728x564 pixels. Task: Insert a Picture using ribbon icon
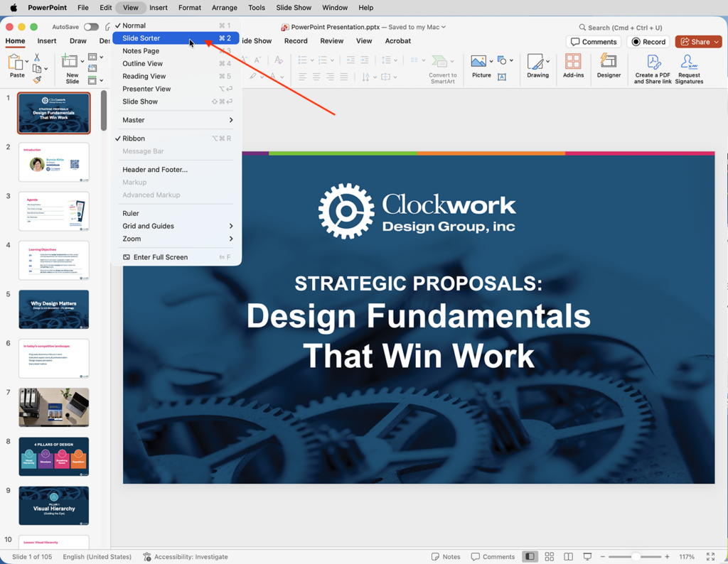pos(478,61)
